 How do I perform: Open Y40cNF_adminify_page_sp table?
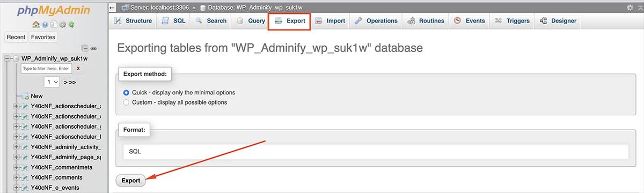[x=65, y=157]
